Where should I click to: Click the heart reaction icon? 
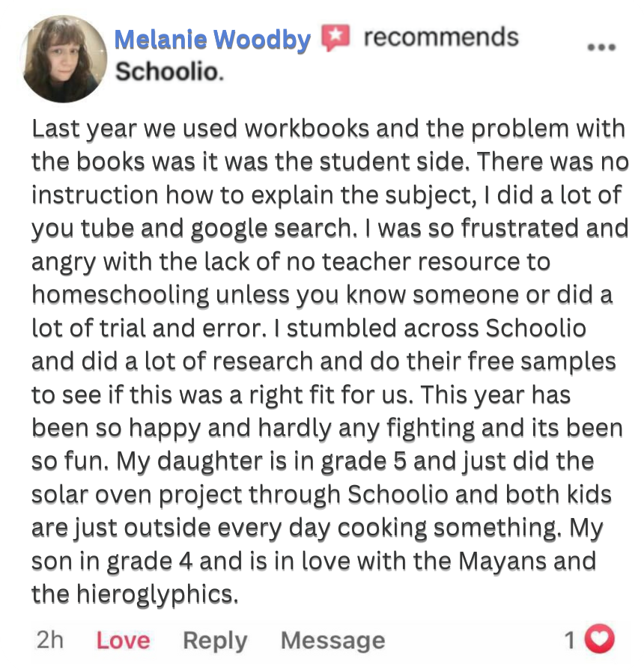click(x=598, y=639)
